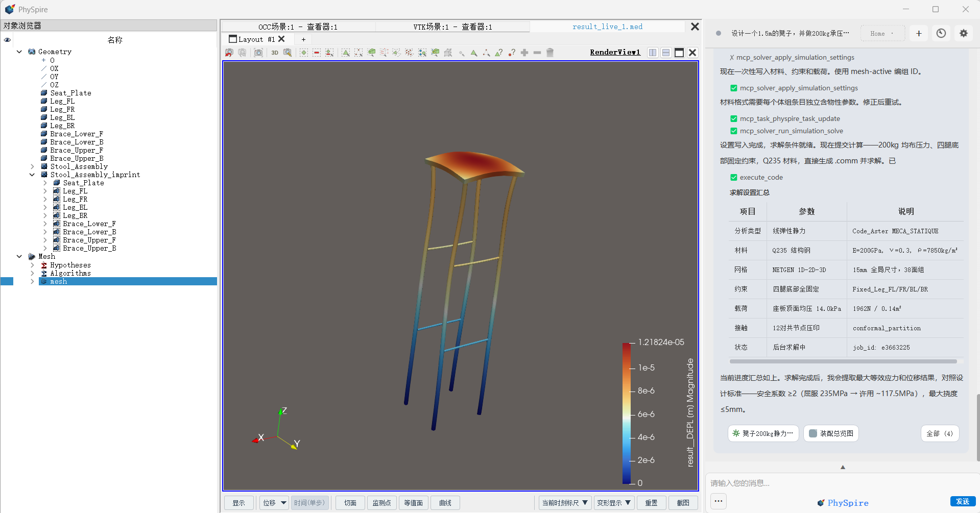Add a new layout tab with plus

coord(303,39)
